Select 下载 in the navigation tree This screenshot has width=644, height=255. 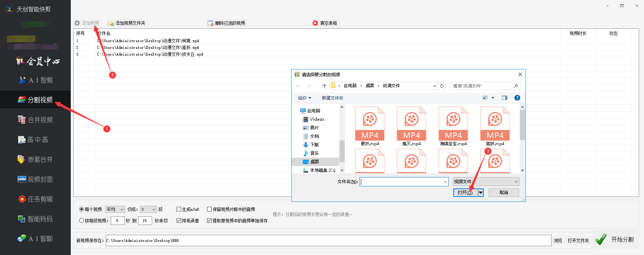point(311,144)
